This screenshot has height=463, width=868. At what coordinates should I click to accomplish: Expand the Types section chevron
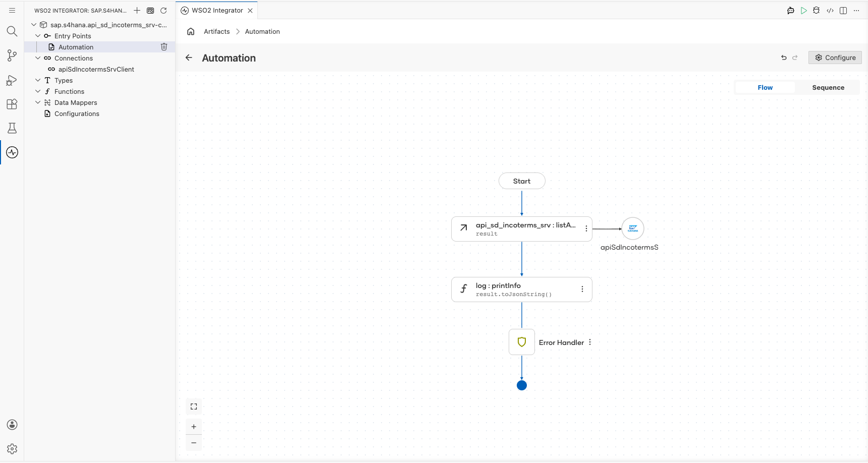[38, 80]
